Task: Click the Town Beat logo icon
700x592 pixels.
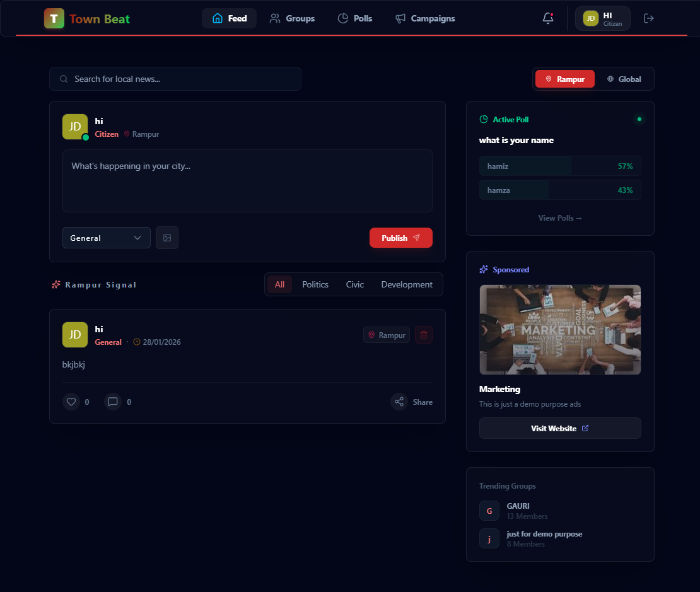Action: (54, 18)
